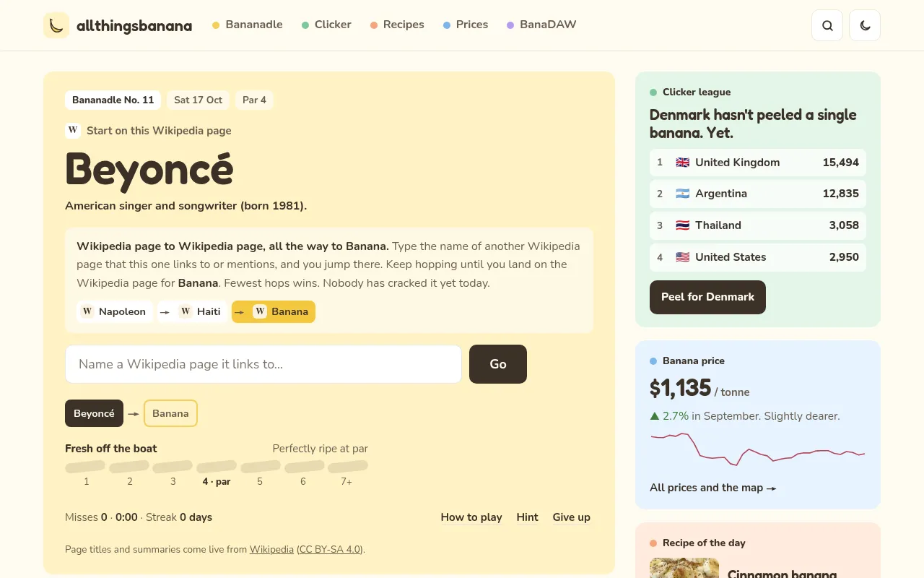Click the allthingsbanana site name
The width and height of the screenshot is (924, 578).
click(134, 27)
